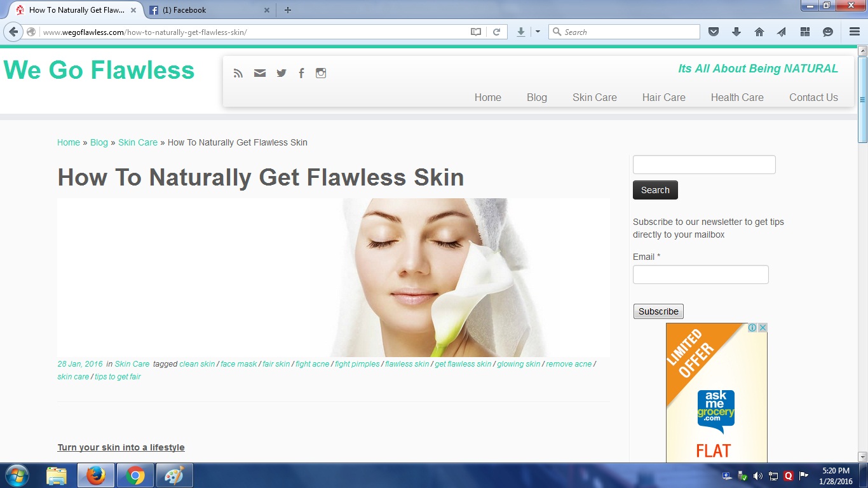Expand the downloads dropdown arrow
The width and height of the screenshot is (868, 488).
click(538, 32)
